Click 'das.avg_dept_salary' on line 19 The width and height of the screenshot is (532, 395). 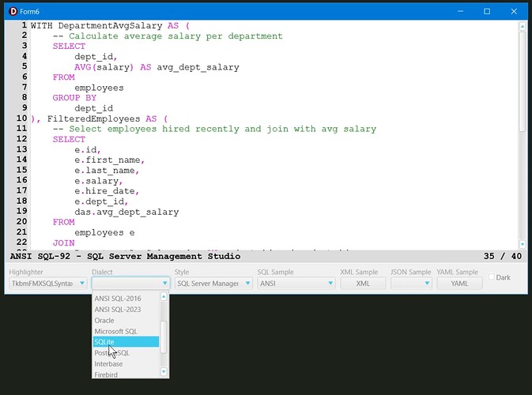point(126,212)
